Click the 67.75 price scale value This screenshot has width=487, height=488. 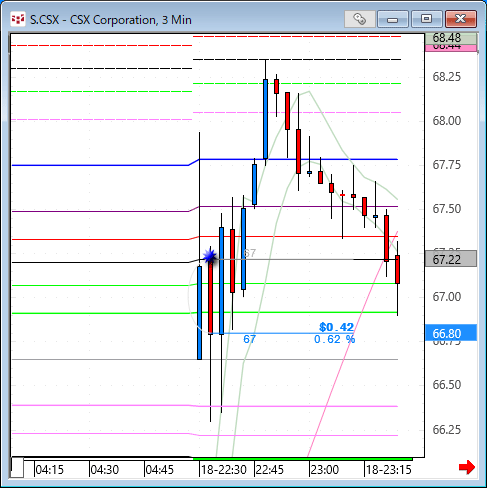coord(447,165)
